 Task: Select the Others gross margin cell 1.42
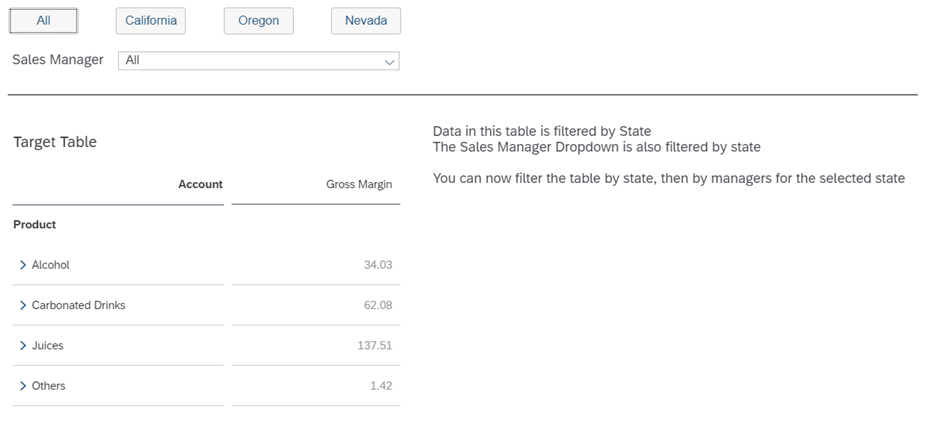[x=380, y=385]
